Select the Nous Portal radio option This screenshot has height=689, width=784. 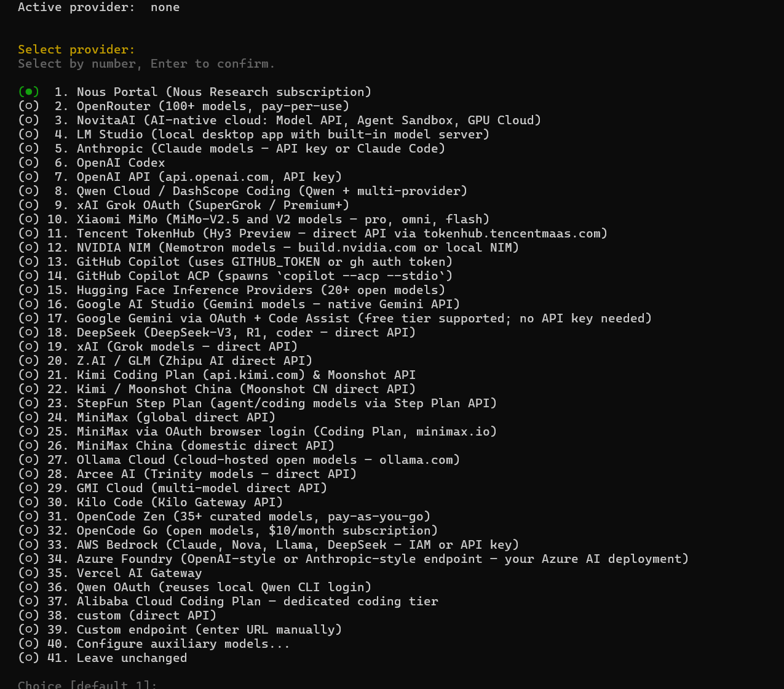point(29,92)
